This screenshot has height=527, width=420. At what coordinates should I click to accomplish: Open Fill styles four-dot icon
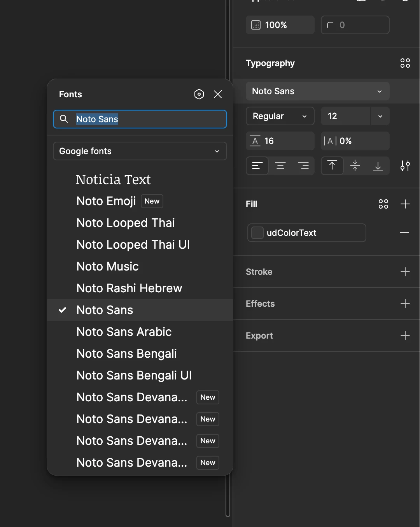(x=383, y=204)
